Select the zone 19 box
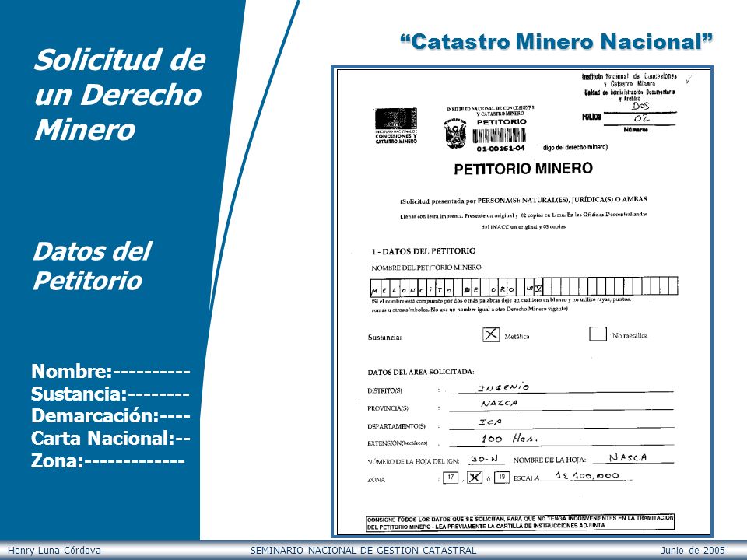This screenshot has height=560, width=747. pyautogui.click(x=502, y=477)
